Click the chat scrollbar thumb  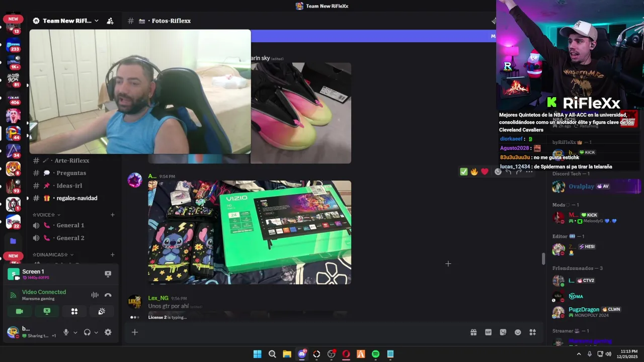pos(543,259)
